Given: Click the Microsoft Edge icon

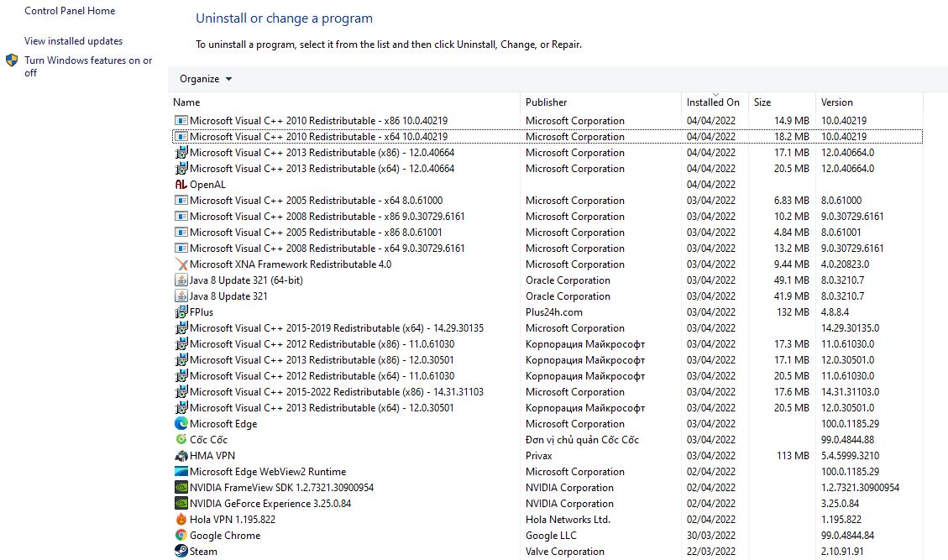Looking at the screenshot, I should [181, 424].
